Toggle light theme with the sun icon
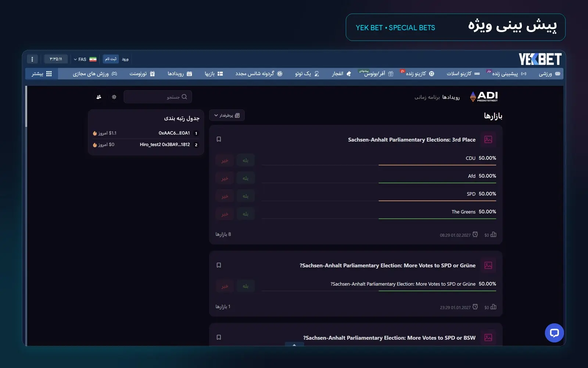Viewport: 588px width, 368px height. pyautogui.click(x=114, y=97)
